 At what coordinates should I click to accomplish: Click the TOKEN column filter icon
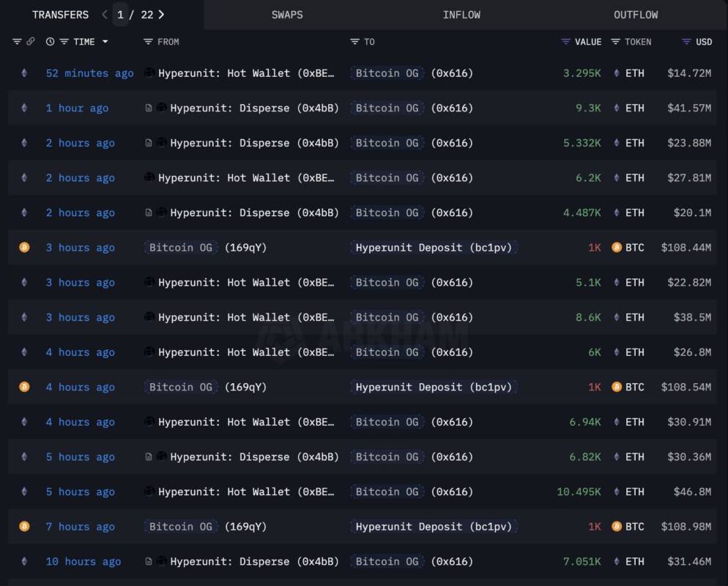point(615,42)
